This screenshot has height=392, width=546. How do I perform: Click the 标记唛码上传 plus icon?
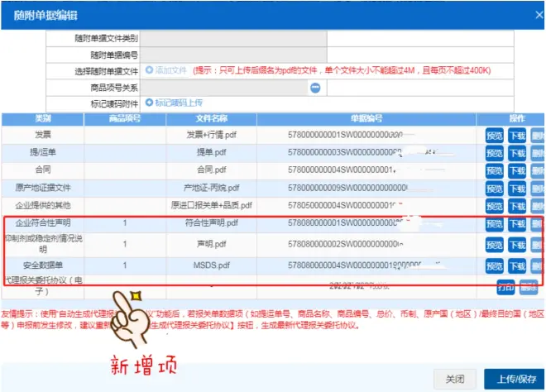pyautogui.click(x=149, y=103)
